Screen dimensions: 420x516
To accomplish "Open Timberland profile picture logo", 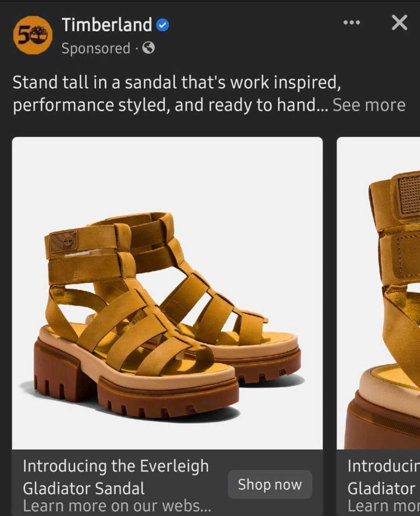I will (33, 35).
